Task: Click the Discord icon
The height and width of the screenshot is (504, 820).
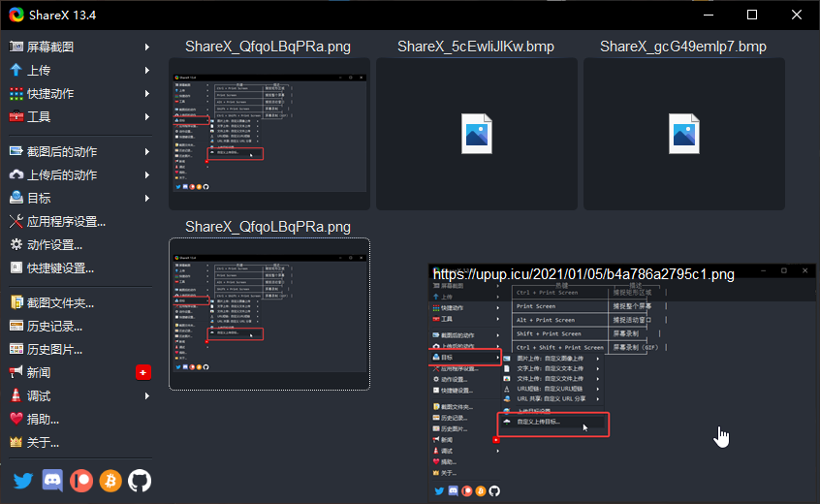Action: 52,480
